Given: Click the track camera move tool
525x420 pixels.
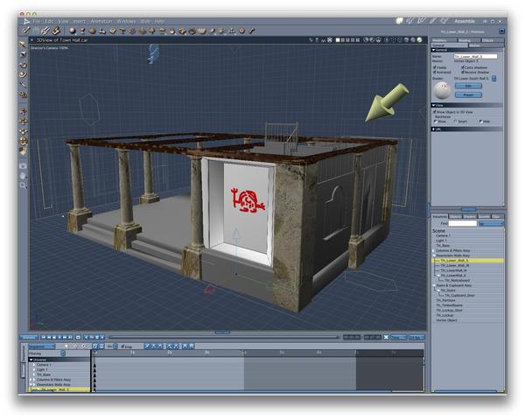Looking at the screenshot, I should [x=23, y=122].
